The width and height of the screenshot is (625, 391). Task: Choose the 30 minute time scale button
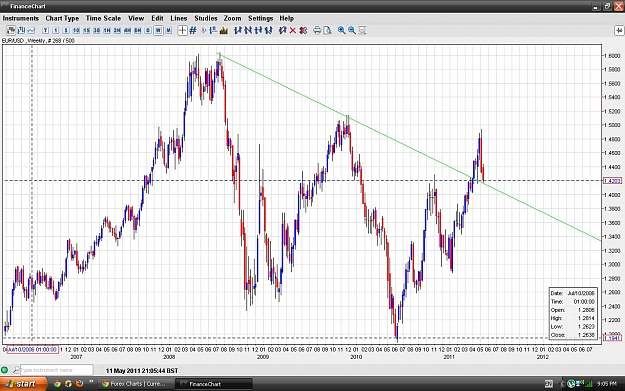point(97,30)
